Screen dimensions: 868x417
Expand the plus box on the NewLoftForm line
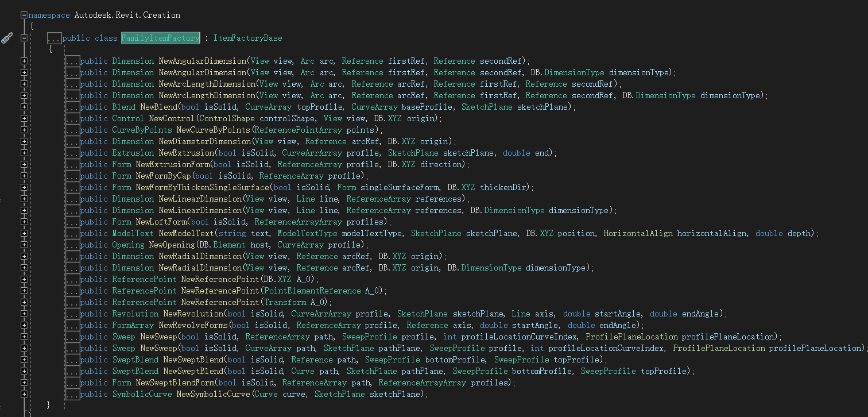(24, 222)
